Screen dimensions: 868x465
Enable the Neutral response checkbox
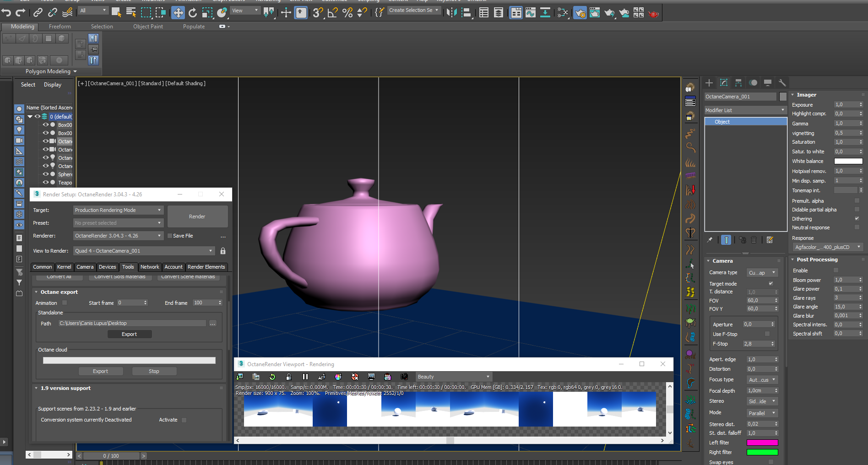857,227
